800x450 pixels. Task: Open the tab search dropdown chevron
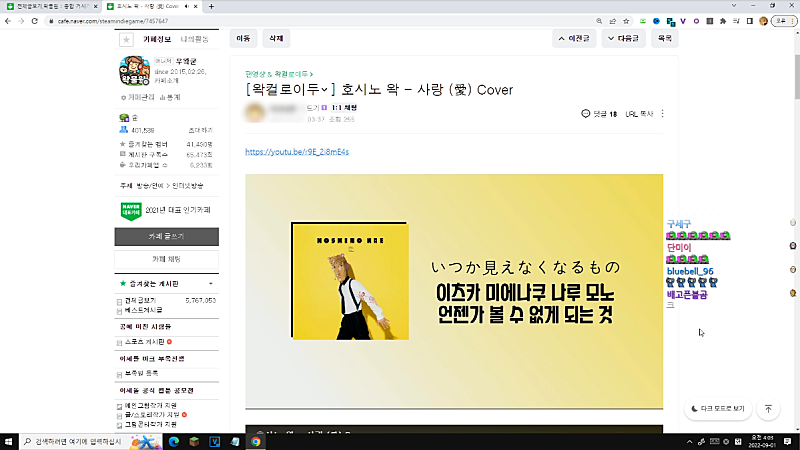(734, 6)
